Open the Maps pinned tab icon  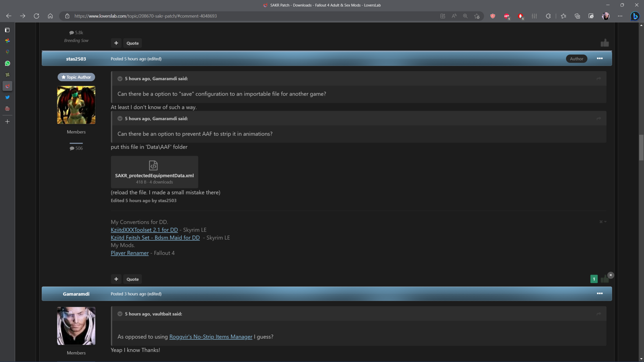point(7,52)
